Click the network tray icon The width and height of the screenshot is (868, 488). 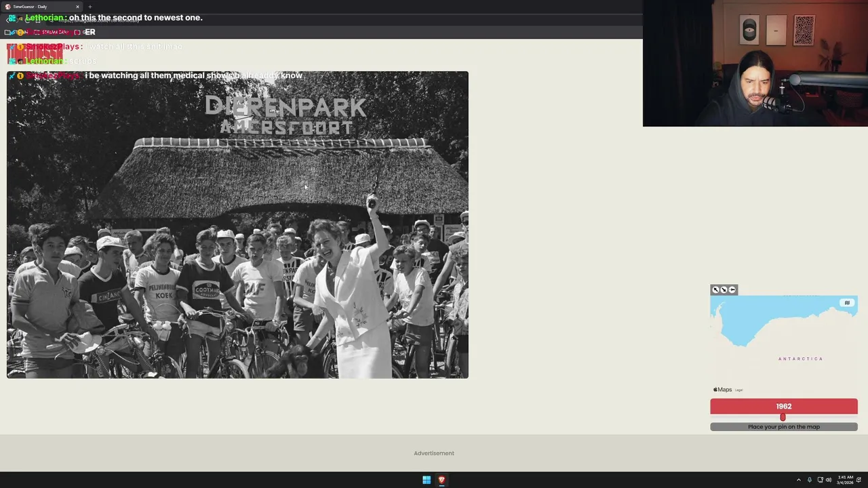(821, 480)
